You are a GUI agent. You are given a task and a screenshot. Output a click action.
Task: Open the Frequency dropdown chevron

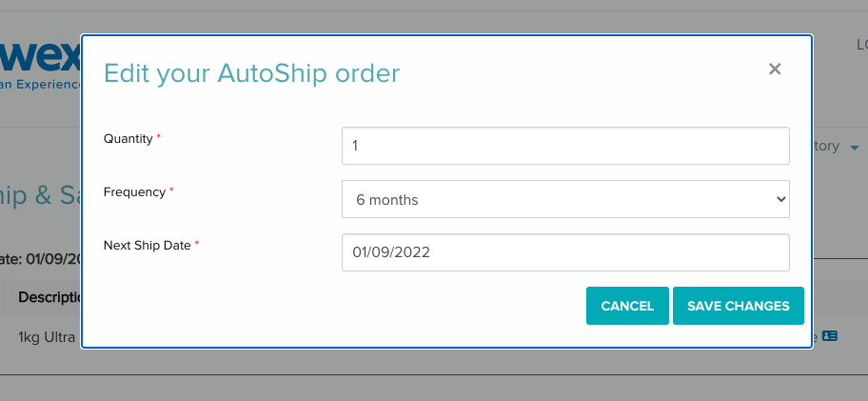click(x=780, y=199)
